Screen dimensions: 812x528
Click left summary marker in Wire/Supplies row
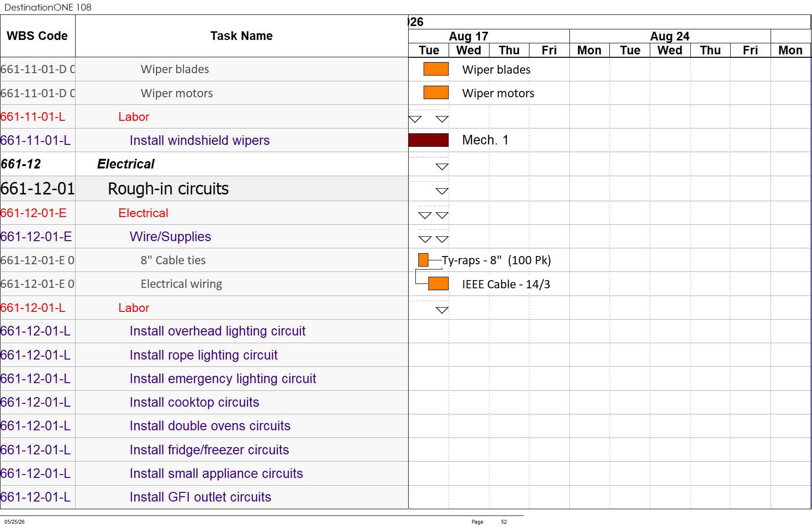click(x=425, y=239)
